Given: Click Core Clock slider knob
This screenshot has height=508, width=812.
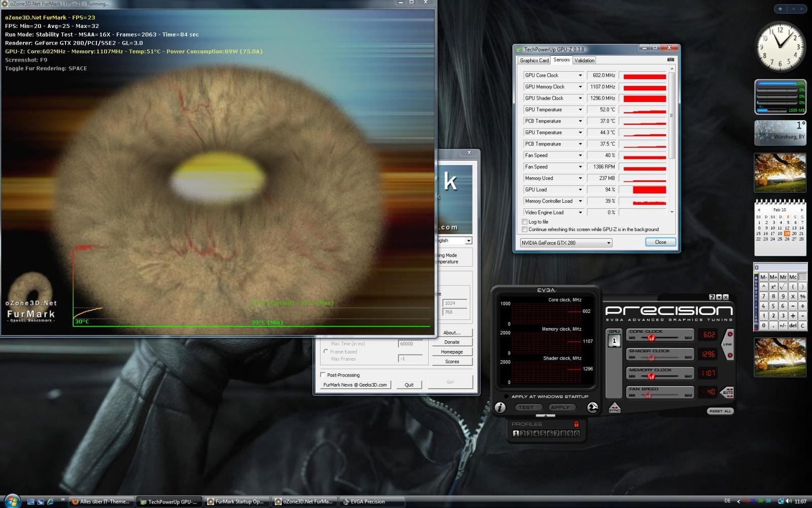Looking at the screenshot, I should (651, 338).
